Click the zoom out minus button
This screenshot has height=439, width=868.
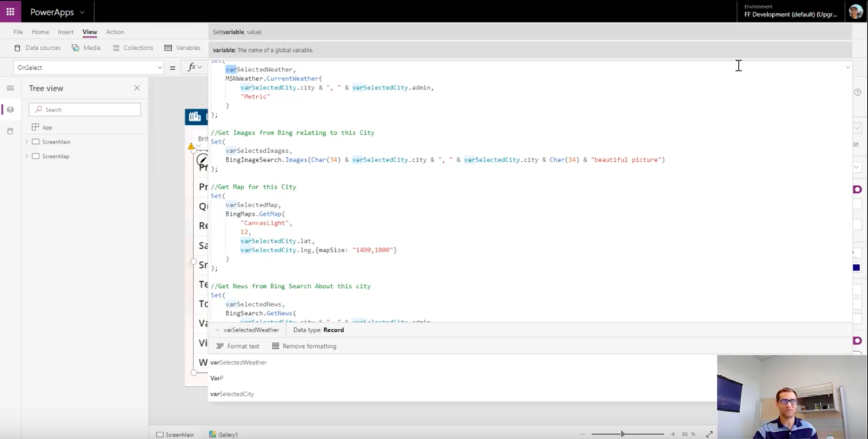[582, 434]
